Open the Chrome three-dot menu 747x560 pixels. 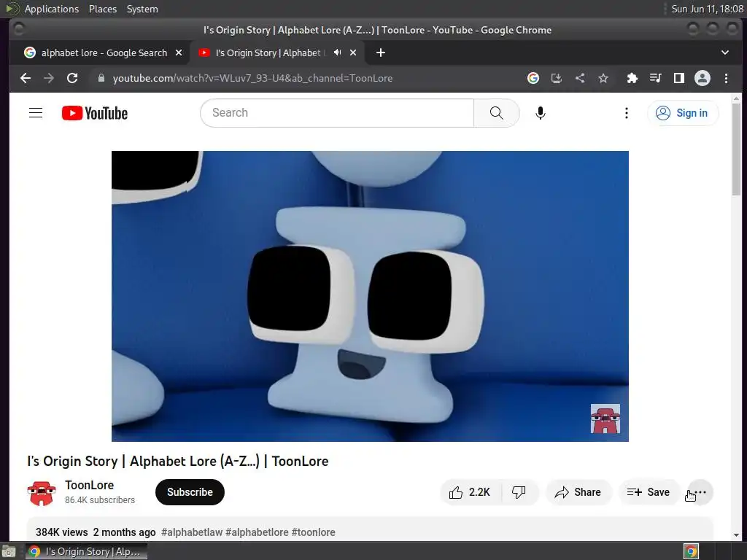[x=726, y=78]
